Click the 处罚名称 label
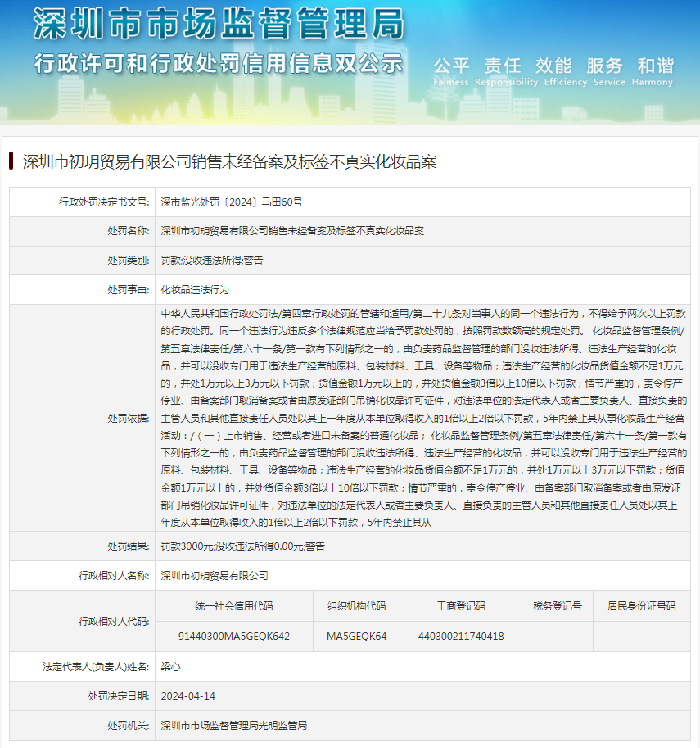 pos(129,231)
